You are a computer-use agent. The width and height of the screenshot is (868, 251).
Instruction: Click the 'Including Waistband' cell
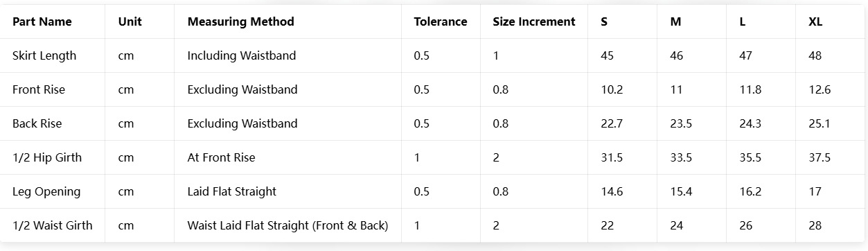coord(242,55)
